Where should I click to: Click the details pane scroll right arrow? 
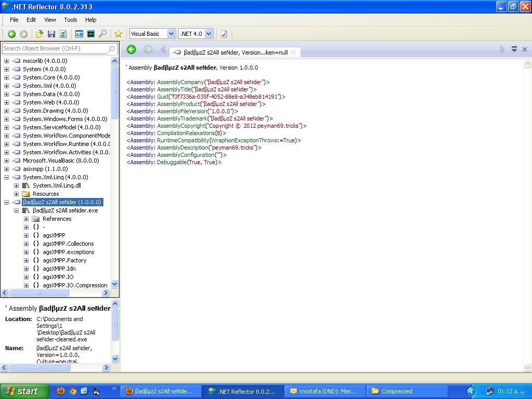click(x=106, y=367)
